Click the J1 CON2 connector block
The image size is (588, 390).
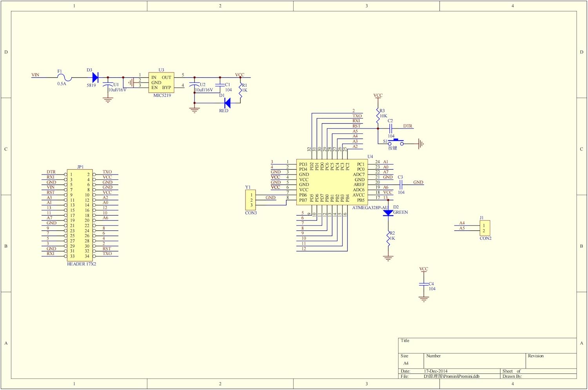(485, 228)
